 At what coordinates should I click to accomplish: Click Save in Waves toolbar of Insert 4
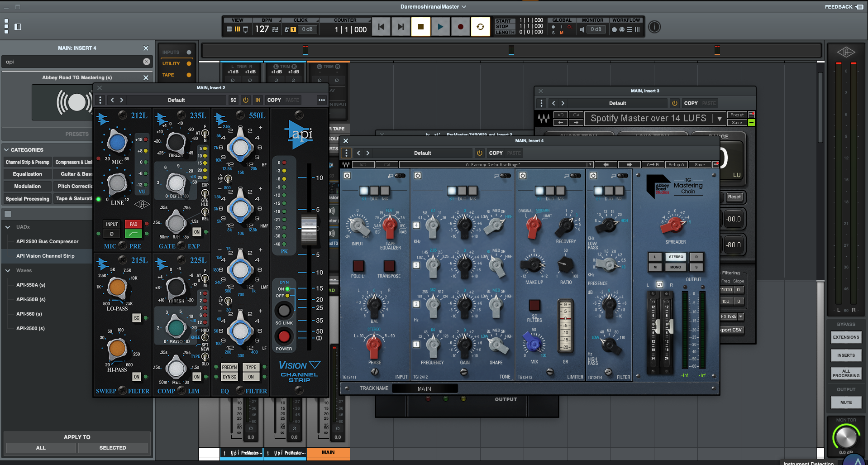(700, 165)
